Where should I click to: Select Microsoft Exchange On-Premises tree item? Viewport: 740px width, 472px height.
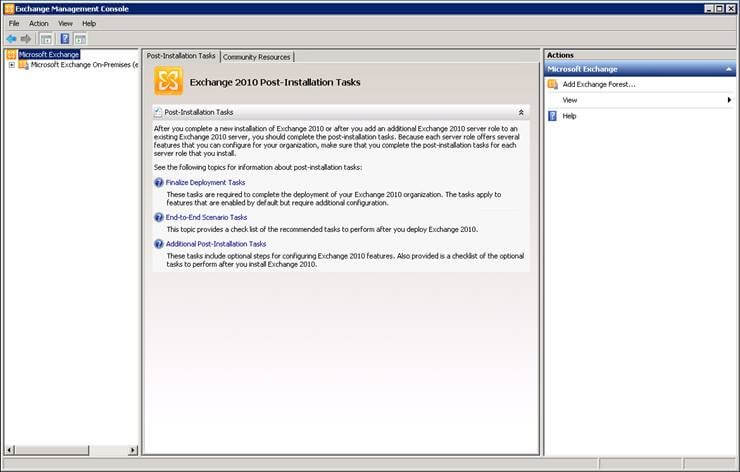[84, 65]
